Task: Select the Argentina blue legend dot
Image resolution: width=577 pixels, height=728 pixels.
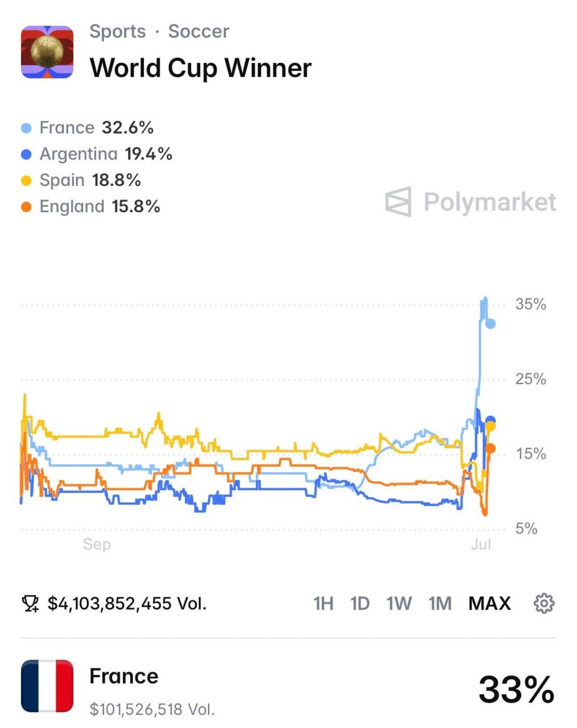Action: click(26, 154)
